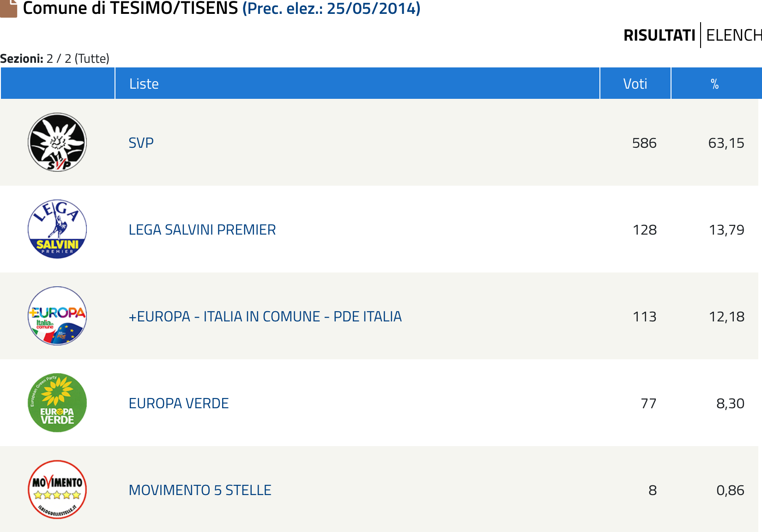762x532 pixels.
Task: Click the Comune di TESIMO/TISENS heading
Action: point(131,8)
